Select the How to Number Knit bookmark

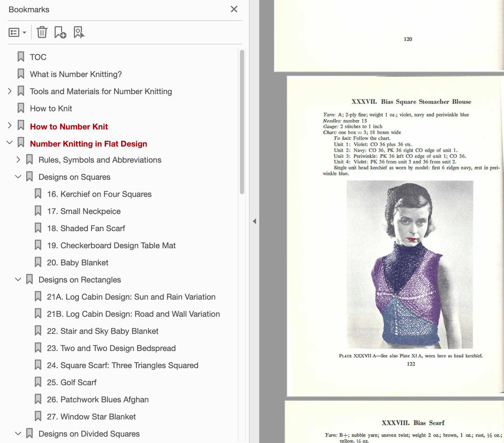68,126
